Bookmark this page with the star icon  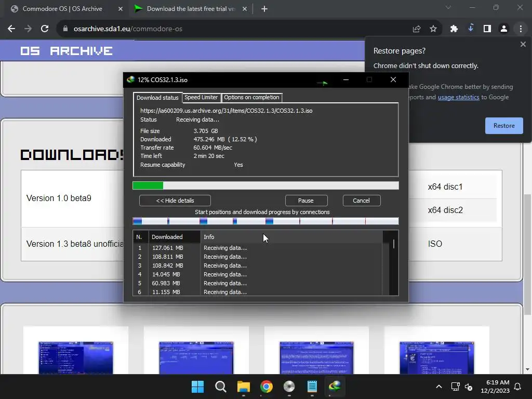click(x=433, y=29)
